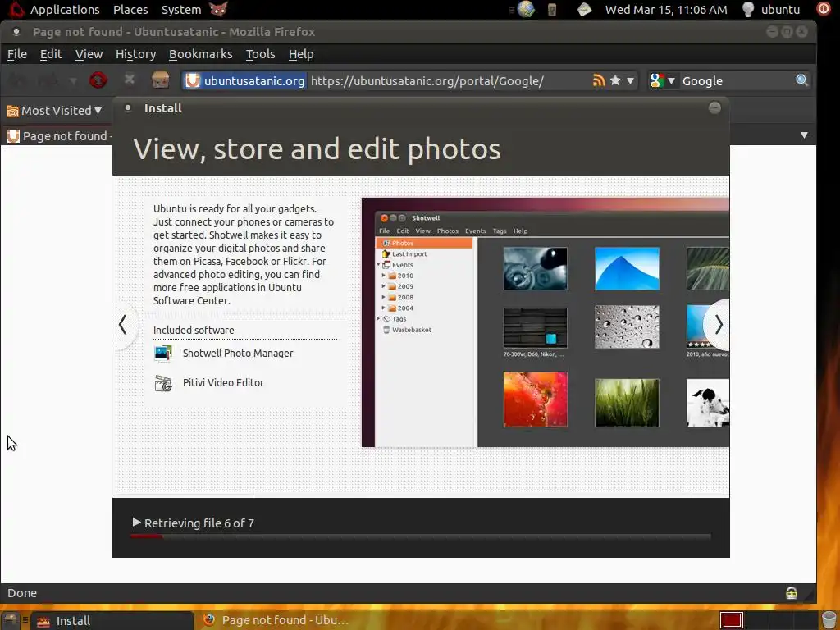Click the network globe indicator icon
Screen dimensions: 840x630
[526, 9]
